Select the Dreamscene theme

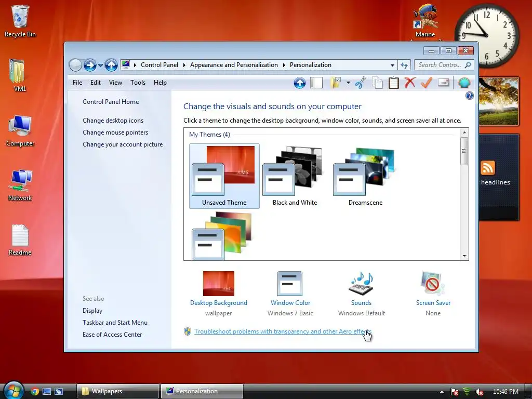(365, 176)
